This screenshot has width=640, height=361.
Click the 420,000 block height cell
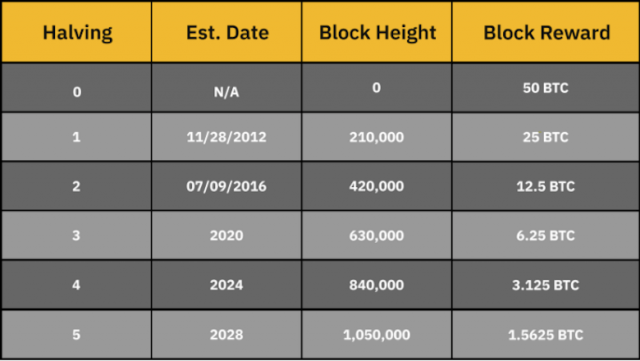tap(377, 186)
